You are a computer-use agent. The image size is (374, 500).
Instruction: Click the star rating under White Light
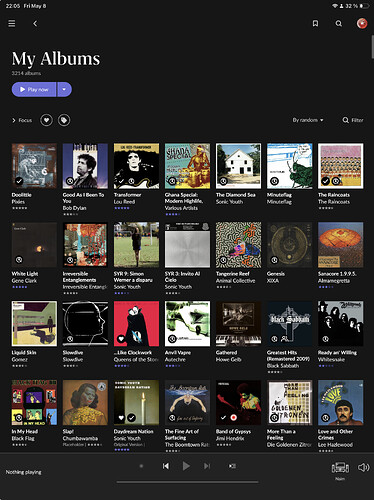pyautogui.click(x=19, y=287)
